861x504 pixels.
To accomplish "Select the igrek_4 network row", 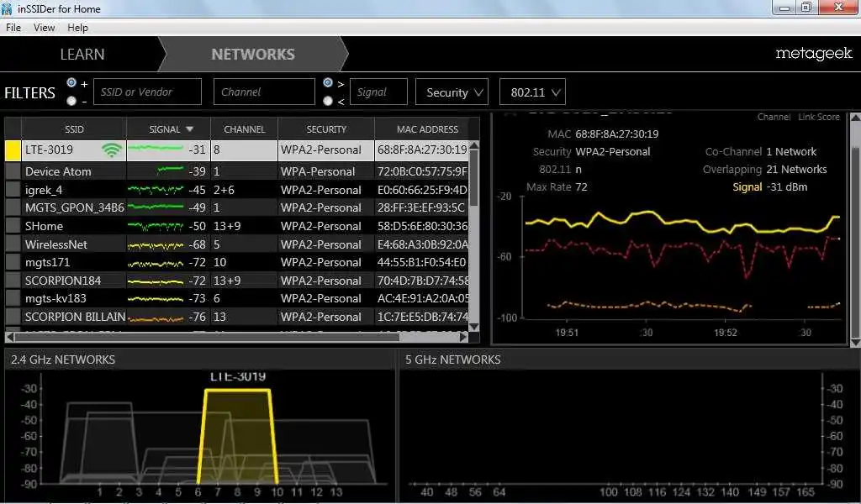I will [x=237, y=190].
